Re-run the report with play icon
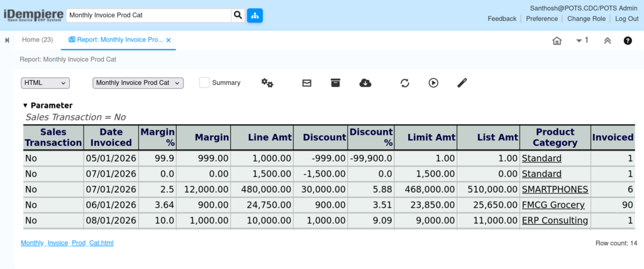This screenshot has width=644, height=269. click(x=433, y=83)
